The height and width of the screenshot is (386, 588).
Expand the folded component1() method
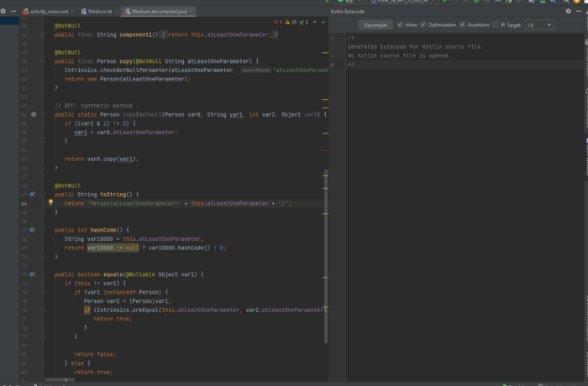point(43,35)
